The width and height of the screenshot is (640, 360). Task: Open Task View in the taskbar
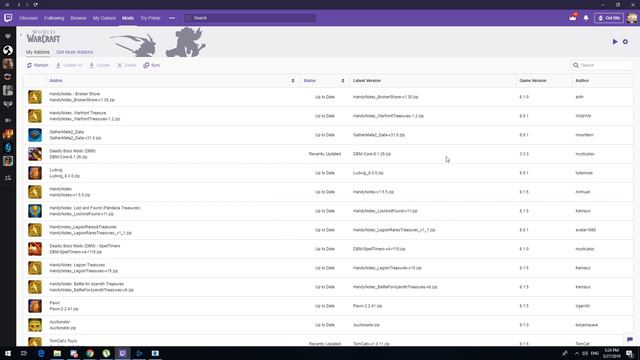(x=24, y=353)
